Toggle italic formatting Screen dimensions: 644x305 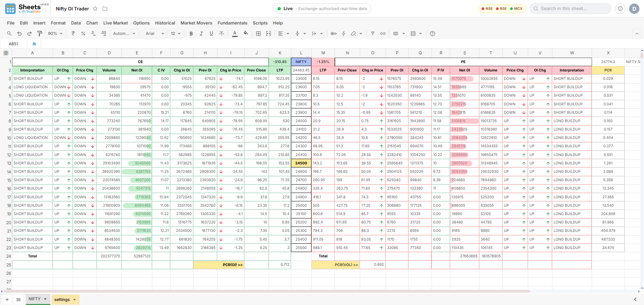click(201, 34)
